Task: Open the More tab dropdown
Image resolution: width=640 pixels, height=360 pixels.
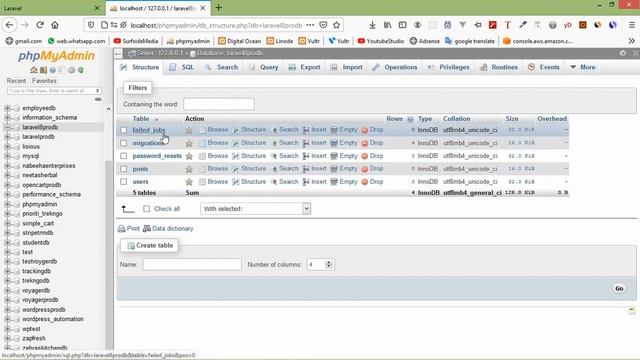Action: tap(582, 67)
